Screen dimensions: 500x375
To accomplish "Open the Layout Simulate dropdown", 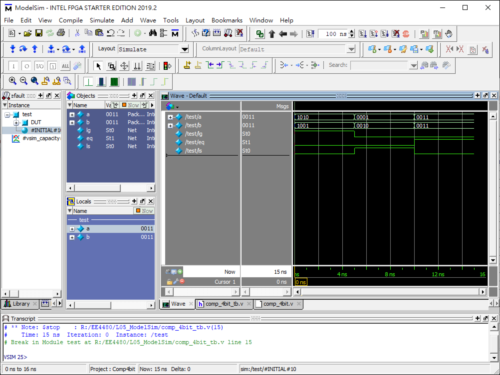I will pyautogui.click(x=184, y=49).
